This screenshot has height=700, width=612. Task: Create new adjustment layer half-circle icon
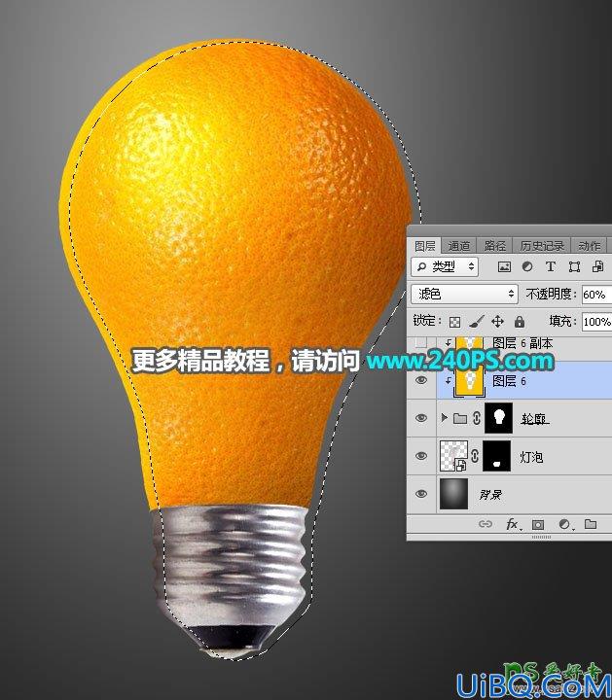(x=564, y=524)
